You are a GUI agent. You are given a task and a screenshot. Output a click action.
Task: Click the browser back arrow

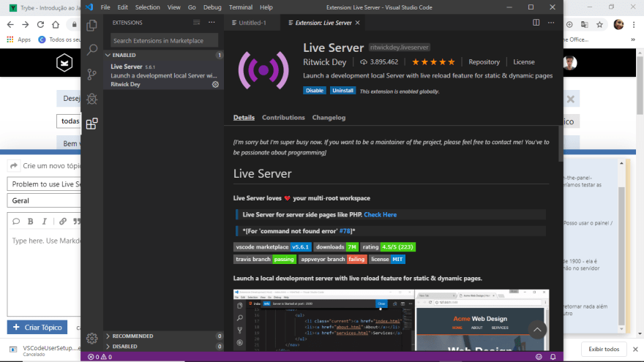point(10,25)
